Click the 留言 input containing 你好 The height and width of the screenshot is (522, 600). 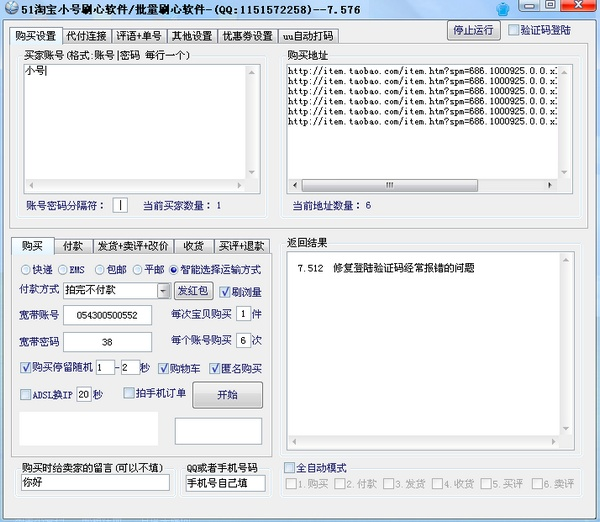pyautogui.click(x=95, y=483)
